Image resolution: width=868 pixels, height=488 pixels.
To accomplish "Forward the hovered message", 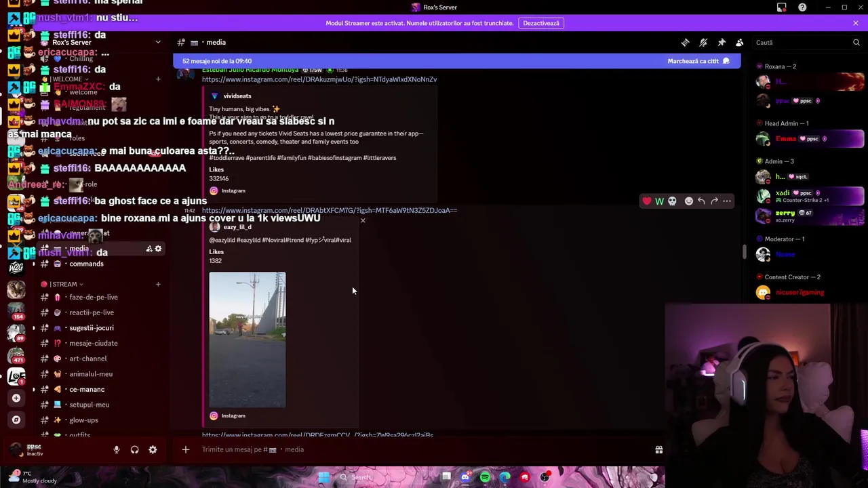I will pos(714,201).
